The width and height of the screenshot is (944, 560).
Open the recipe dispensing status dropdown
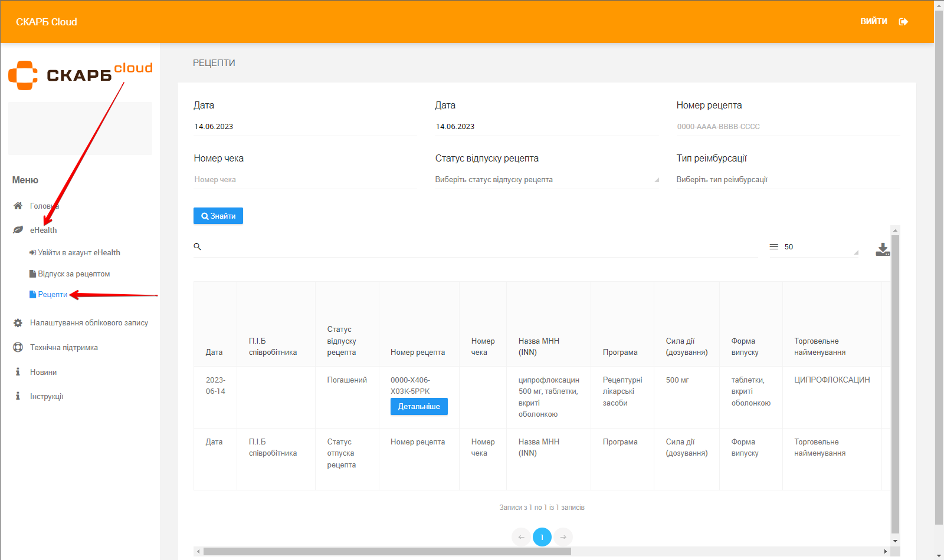pos(546,180)
